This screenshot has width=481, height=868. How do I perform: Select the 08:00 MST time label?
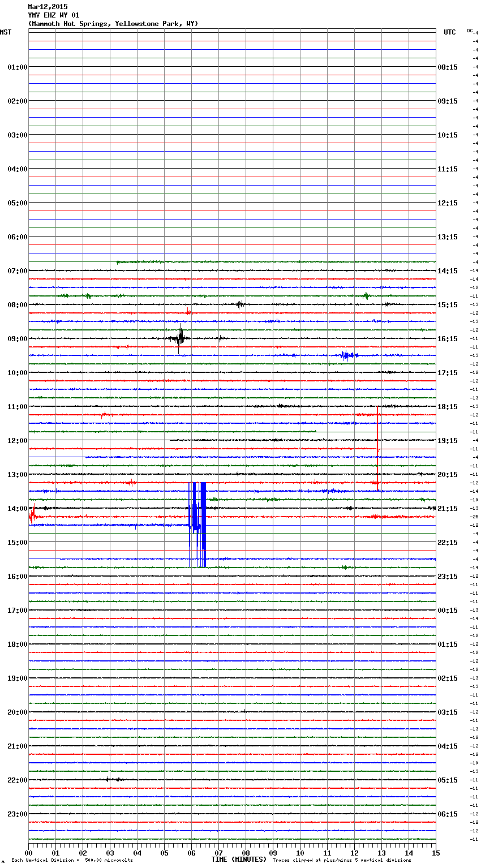tap(18, 305)
